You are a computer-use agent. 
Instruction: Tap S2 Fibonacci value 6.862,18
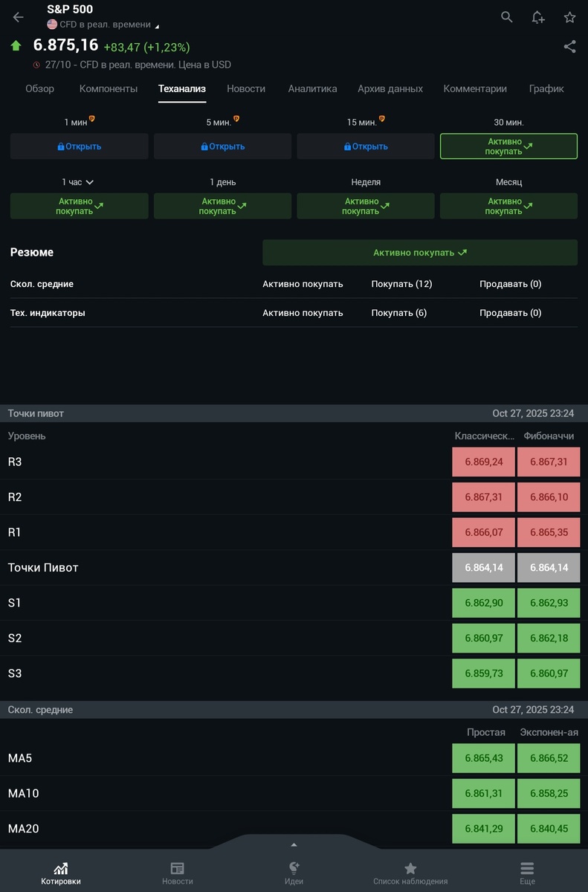[x=549, y=638]
